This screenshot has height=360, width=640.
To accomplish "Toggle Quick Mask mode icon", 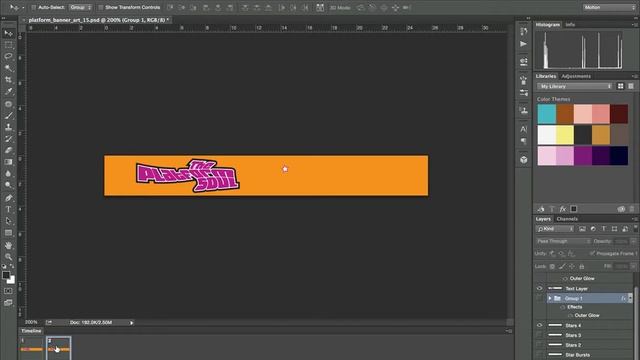I will (x=8, y=291).
